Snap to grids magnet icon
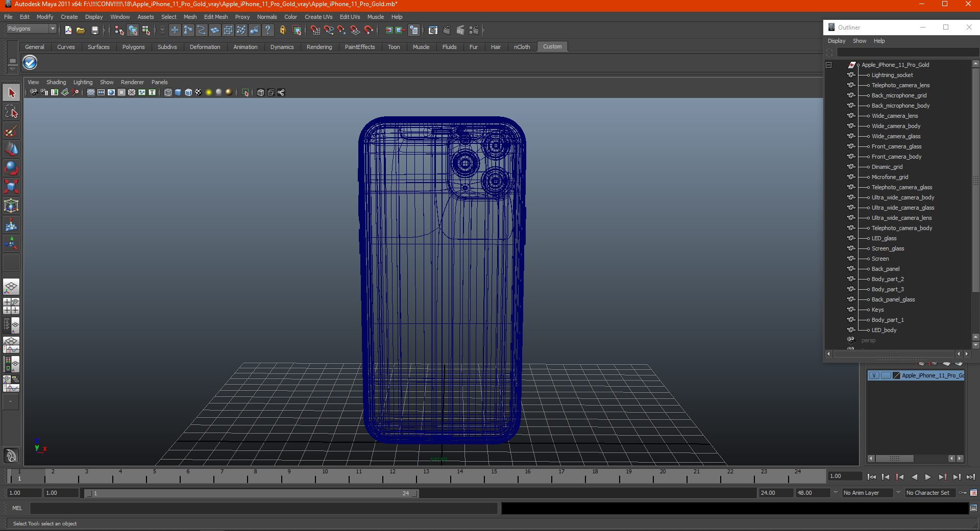The width and height of the screenshot is (980, 531). tap(315, 30)
